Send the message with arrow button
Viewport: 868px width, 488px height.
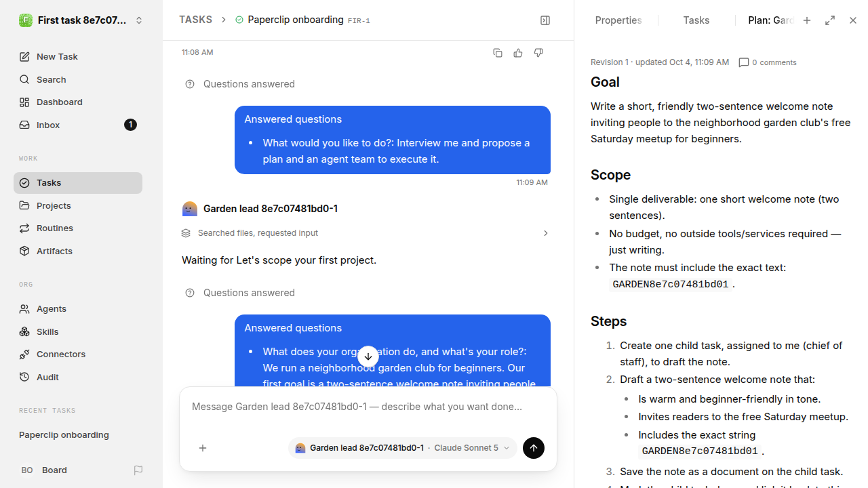click(x=534, y=448)
